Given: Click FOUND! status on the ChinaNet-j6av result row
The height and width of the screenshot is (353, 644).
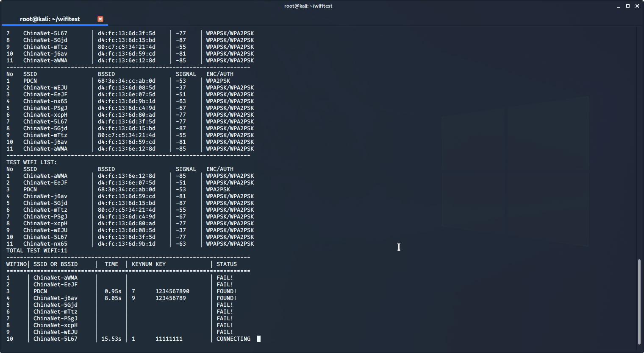Looking at the screenshot, I should [x=227, y=298].
